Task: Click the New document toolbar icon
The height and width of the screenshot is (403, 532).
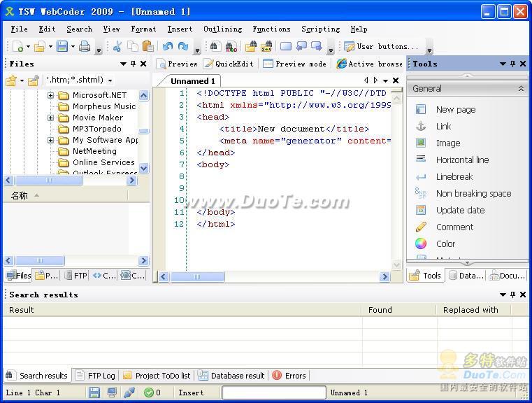Action: pos(17,46)
